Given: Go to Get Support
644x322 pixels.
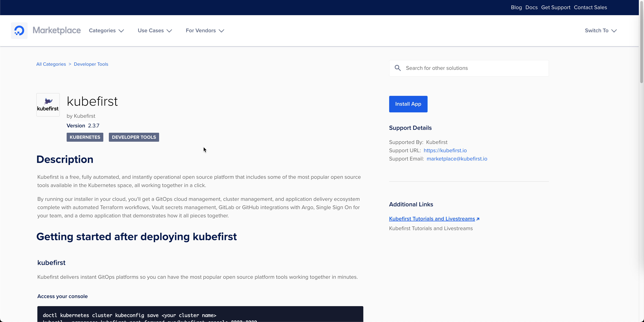Looking at the screenshot, I should [x=556, y=8].
